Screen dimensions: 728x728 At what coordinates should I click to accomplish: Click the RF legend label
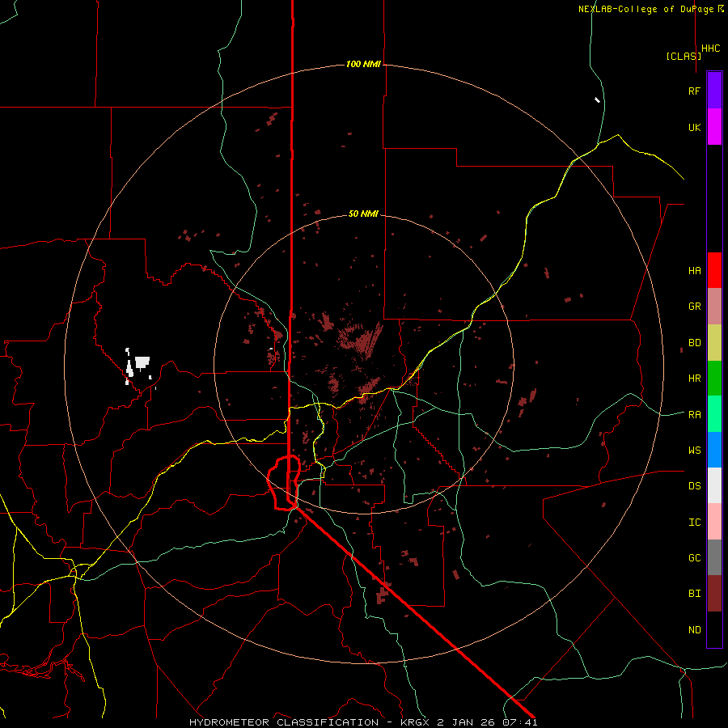pyautogui.click(x=694, y=91)
